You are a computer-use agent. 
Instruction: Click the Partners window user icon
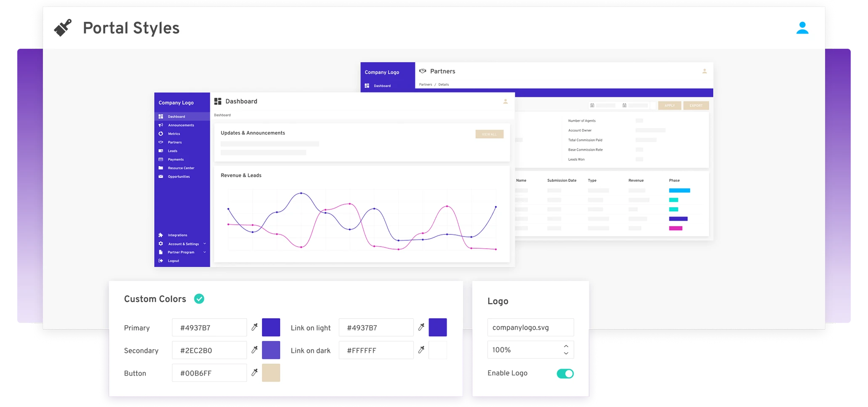[705, 71]
